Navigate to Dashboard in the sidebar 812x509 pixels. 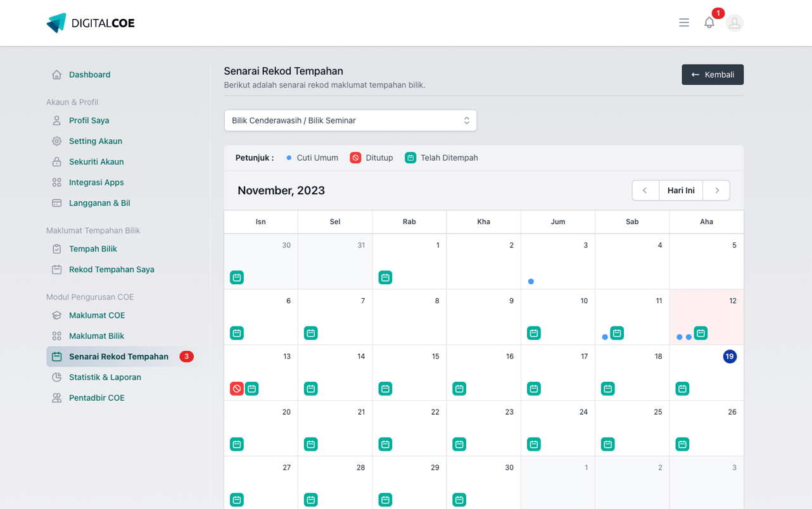[89, 75]
